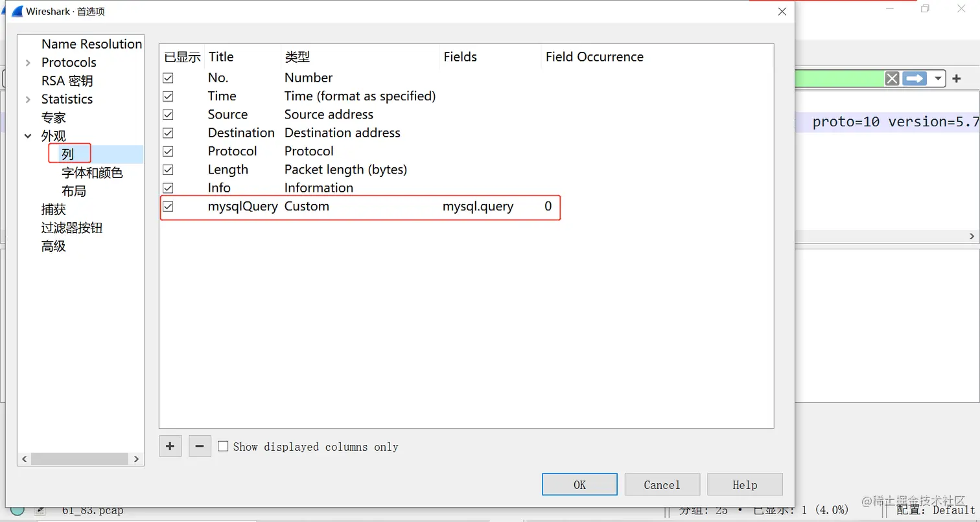Open the 捕获 capture preferences
This screenshot has width=980, height=522.
53,209
